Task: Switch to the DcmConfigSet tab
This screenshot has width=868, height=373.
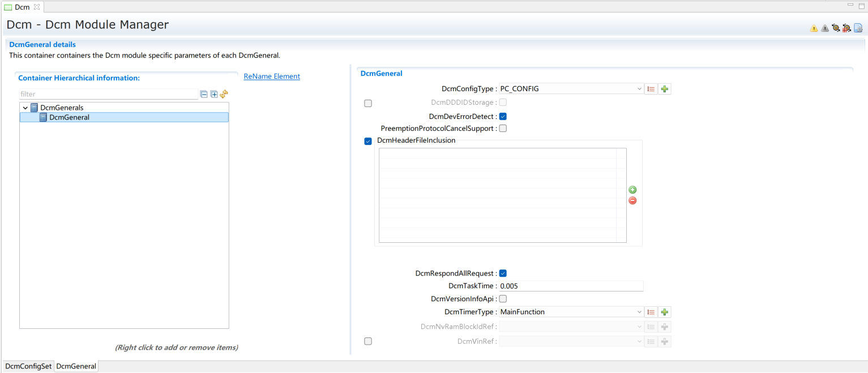Action: [x=28, y=366]
